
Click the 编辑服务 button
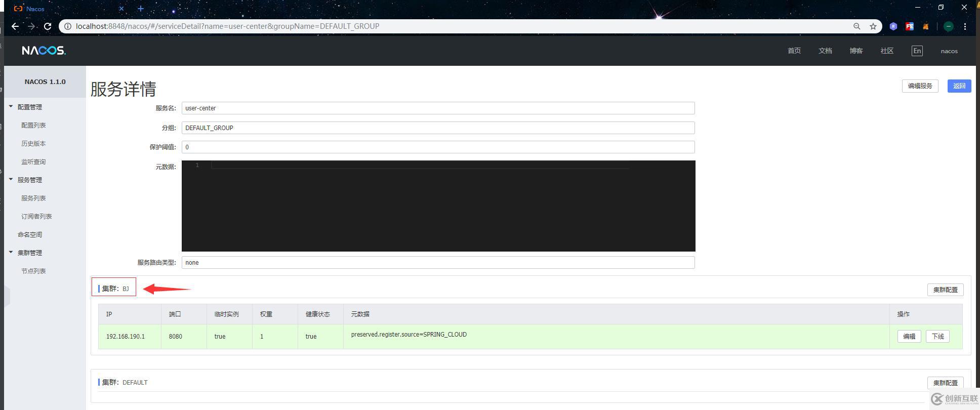pyautogui.click(x=920, y=86)
